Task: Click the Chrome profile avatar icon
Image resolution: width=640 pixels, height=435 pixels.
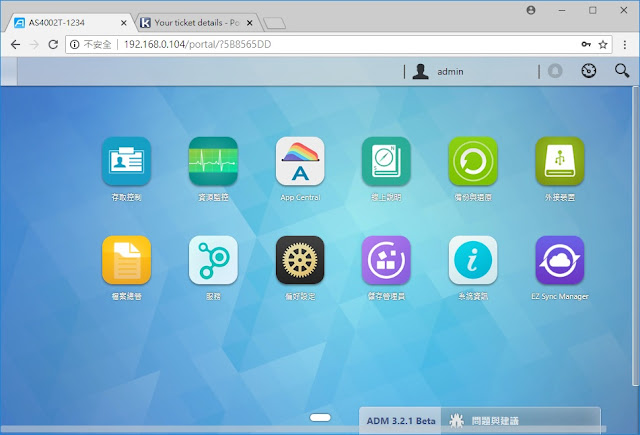Action: coord(531,10)
